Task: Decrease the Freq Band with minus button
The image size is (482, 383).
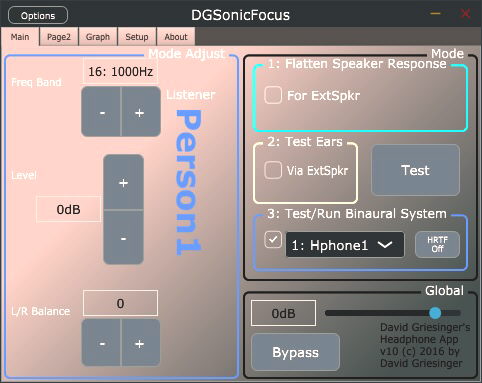Action: (x=101, y=112)
